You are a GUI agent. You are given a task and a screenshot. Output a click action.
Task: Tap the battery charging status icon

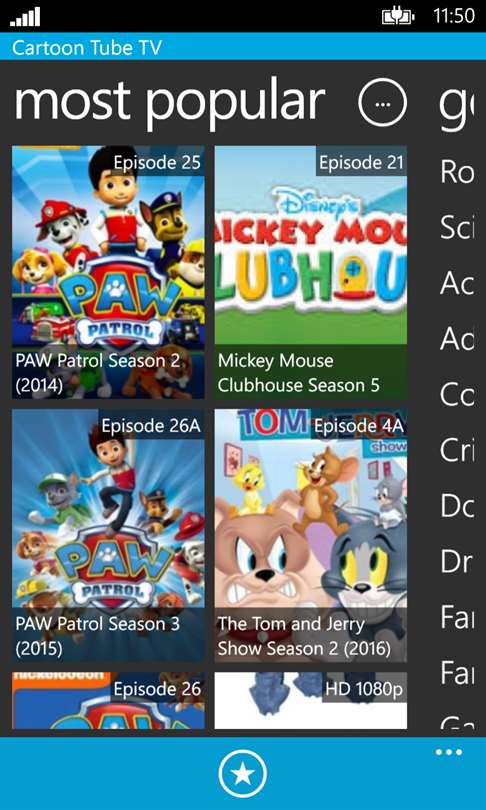tap(398, 17)
